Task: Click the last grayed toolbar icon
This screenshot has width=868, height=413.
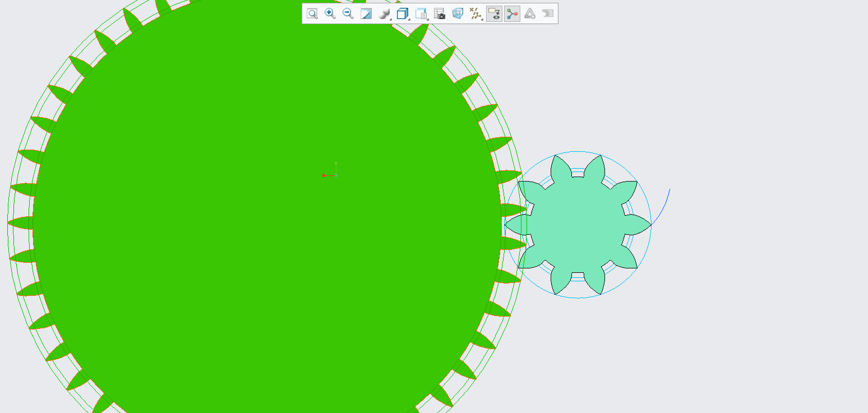Action: (x=548, y=13)
